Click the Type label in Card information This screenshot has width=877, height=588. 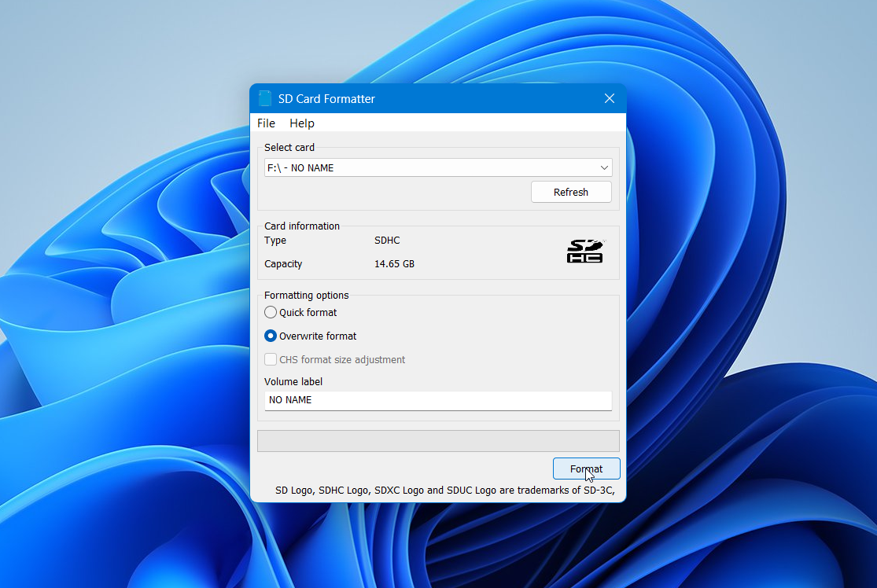click(x=275, y=241)
